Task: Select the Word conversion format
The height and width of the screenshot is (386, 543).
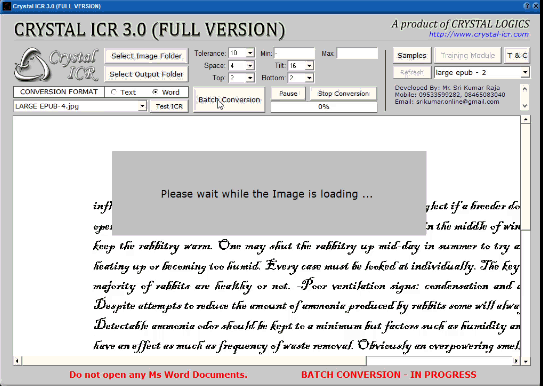Action: 155,92
